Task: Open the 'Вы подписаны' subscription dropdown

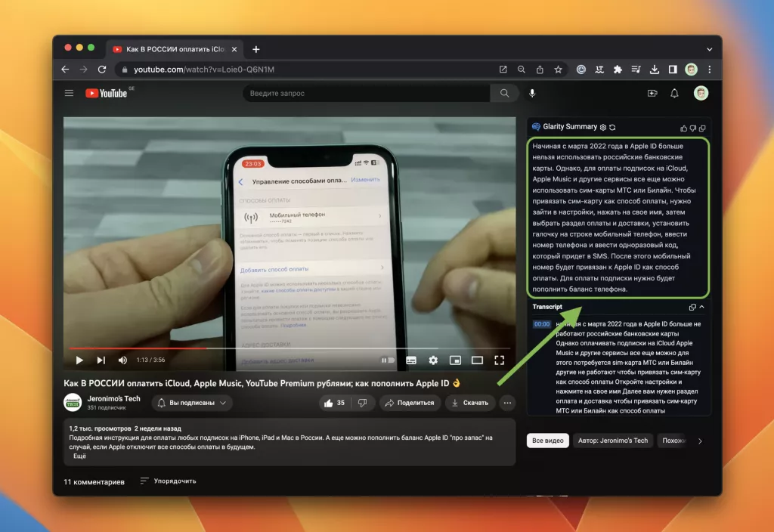Action: 192,404
